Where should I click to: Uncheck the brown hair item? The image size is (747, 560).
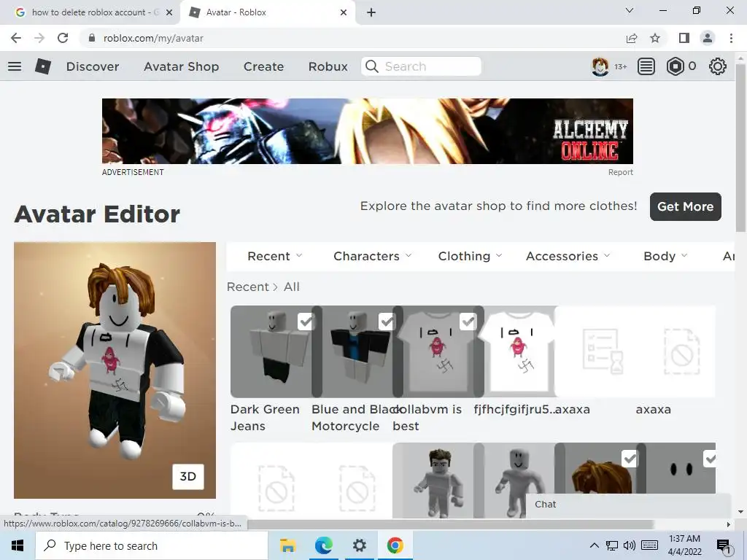click(630, 459)
